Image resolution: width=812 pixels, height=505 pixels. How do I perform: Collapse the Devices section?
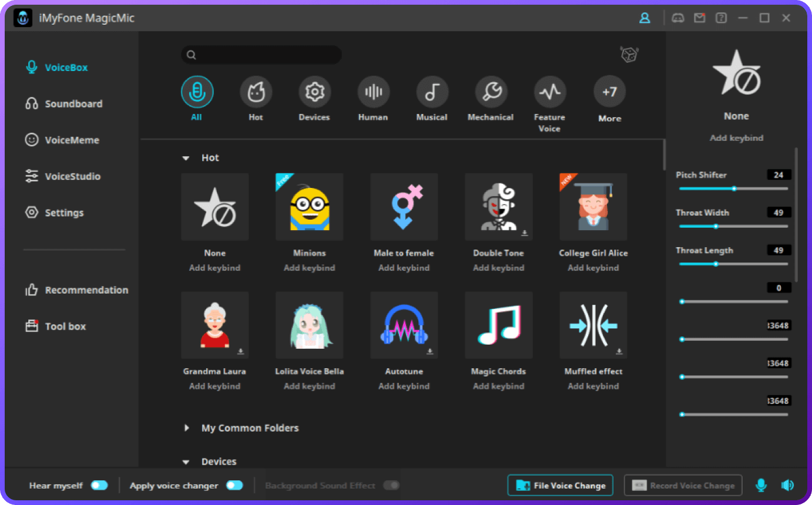186,462
